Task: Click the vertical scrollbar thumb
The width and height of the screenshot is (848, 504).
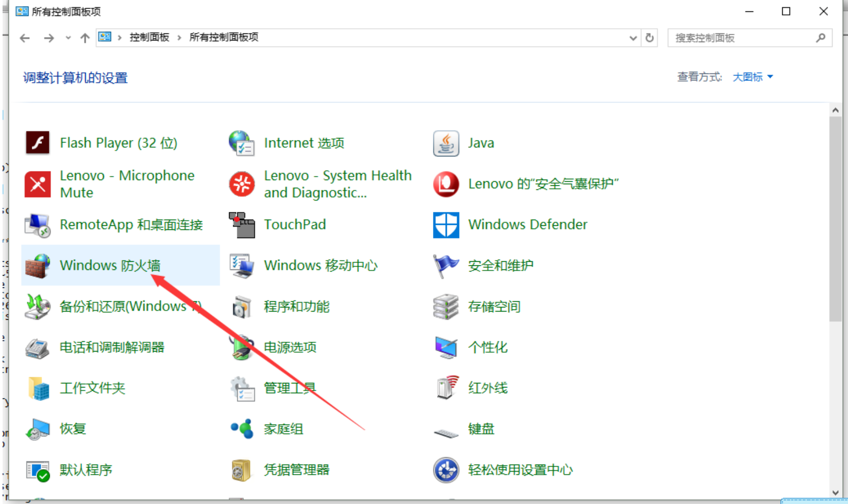Action: pyautogui.click(x=835, y=219)
